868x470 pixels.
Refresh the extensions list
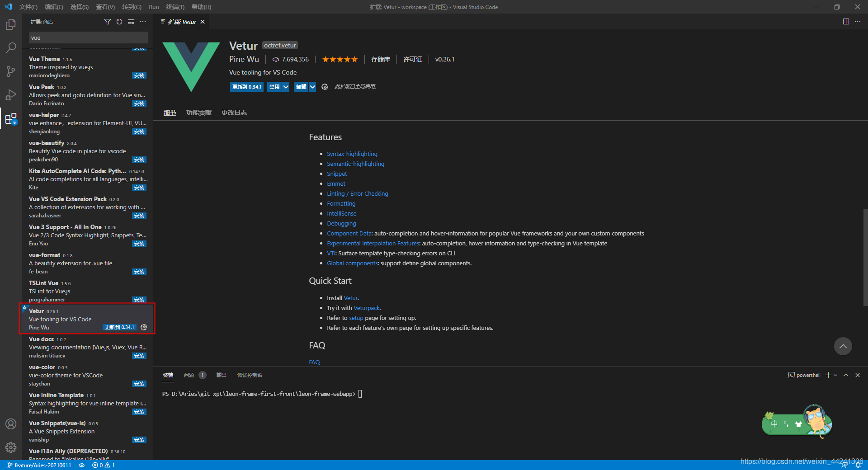[x=119, y=21]
